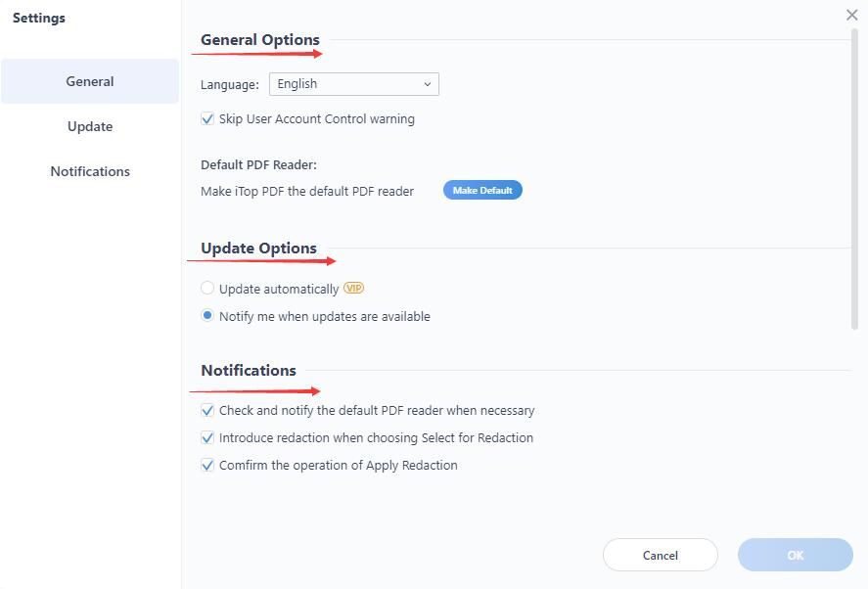The image size is (868, 589).
Task: Click the vertical scrollbar on the right
Action: point(854,176)
